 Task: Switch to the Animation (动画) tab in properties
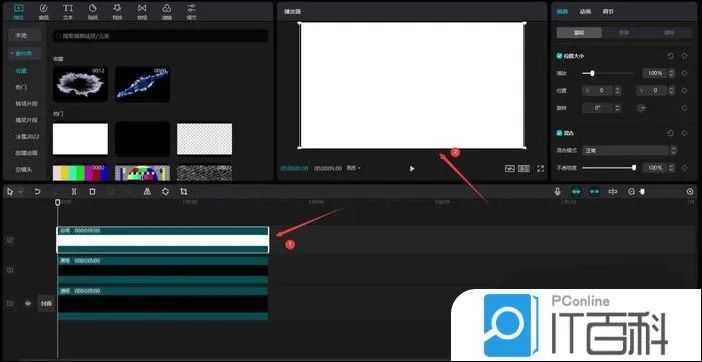[585, 12]
